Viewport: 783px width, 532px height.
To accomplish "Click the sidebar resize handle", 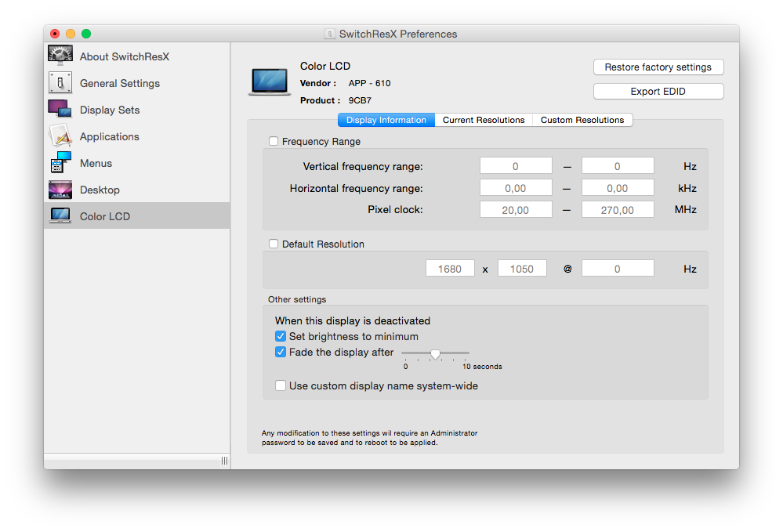I will click(x=224, y=461).
